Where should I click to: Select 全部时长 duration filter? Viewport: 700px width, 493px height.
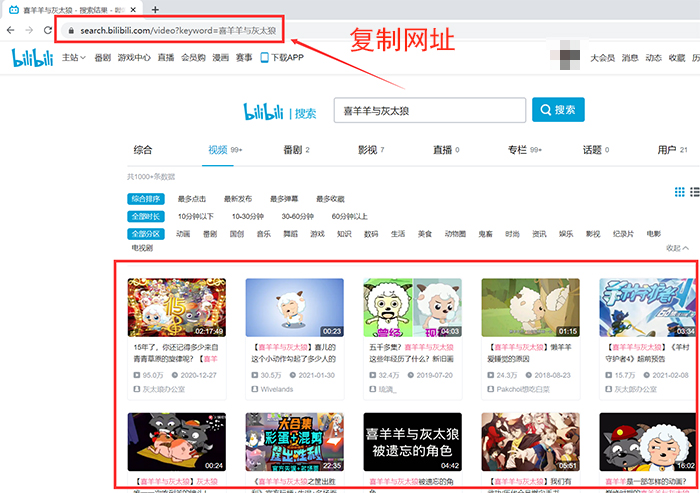(146, 217)
